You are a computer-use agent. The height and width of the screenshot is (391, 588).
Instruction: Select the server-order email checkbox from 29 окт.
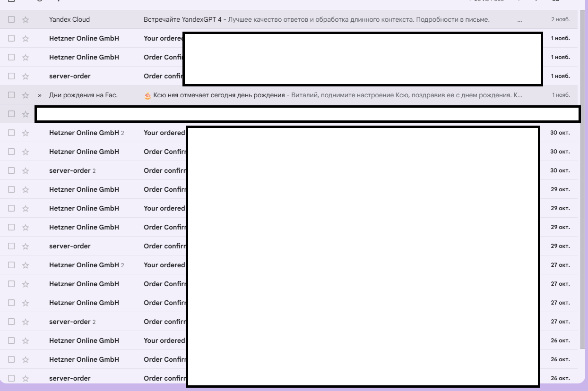(11, 246)
